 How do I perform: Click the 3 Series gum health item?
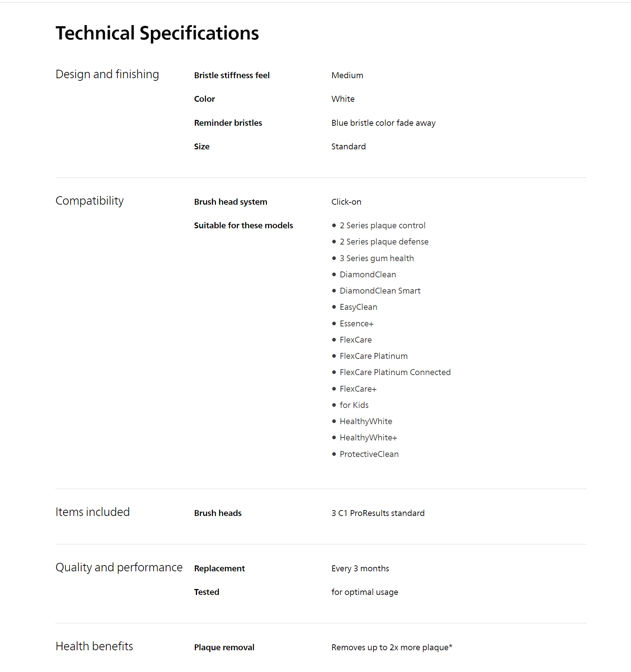(376, 258)
